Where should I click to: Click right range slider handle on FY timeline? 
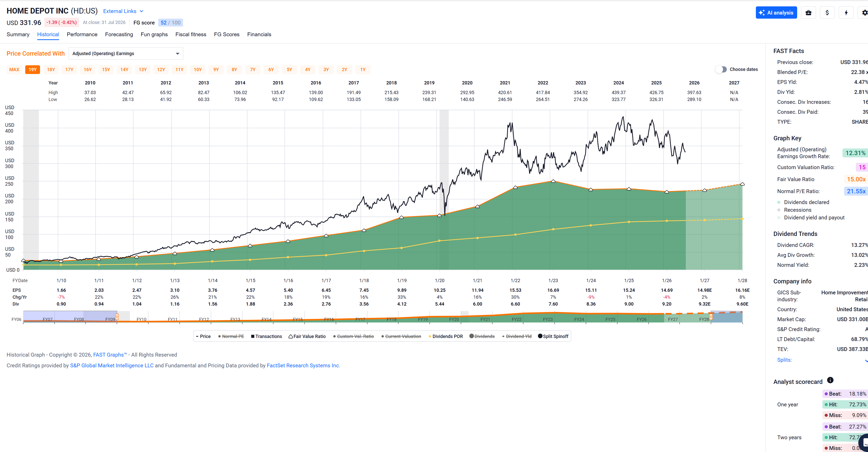(x=711, y=317)
